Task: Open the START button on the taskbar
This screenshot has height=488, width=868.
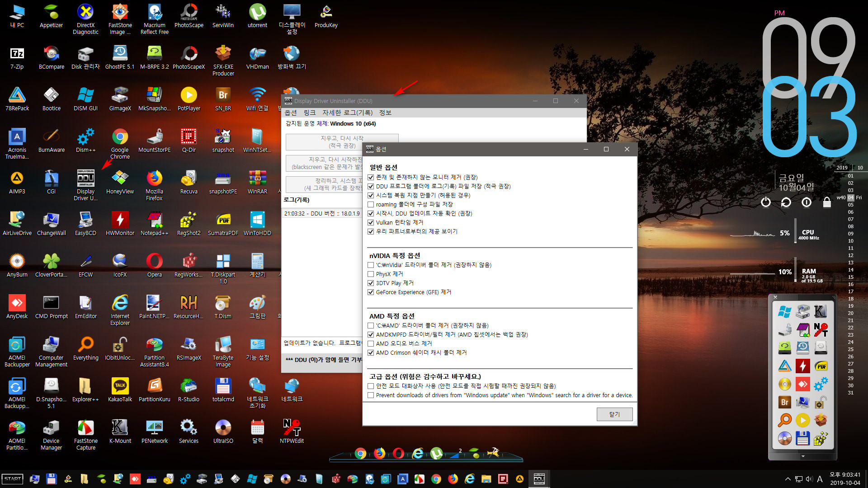Action: point(13,479)
